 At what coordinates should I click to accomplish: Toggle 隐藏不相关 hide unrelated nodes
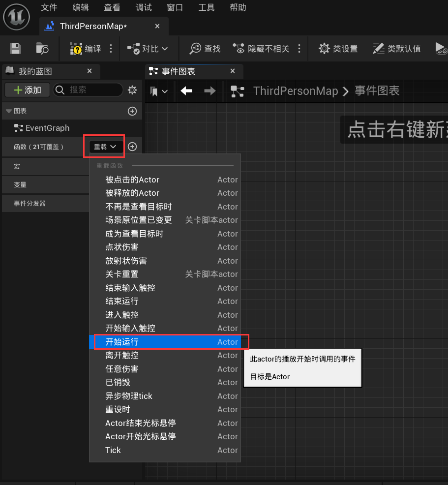[x=261, y=49]
